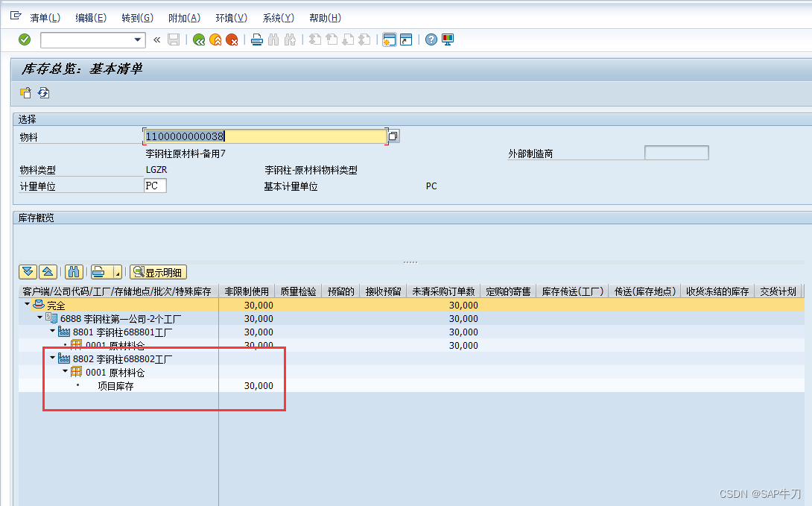This screenshot has width=812, height=506.
Task: Click the command input field
Action: [86, 39]
